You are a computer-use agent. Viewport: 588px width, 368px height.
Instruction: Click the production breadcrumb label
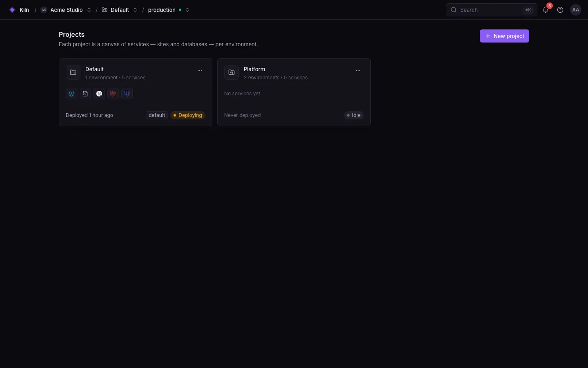[162, 10]
